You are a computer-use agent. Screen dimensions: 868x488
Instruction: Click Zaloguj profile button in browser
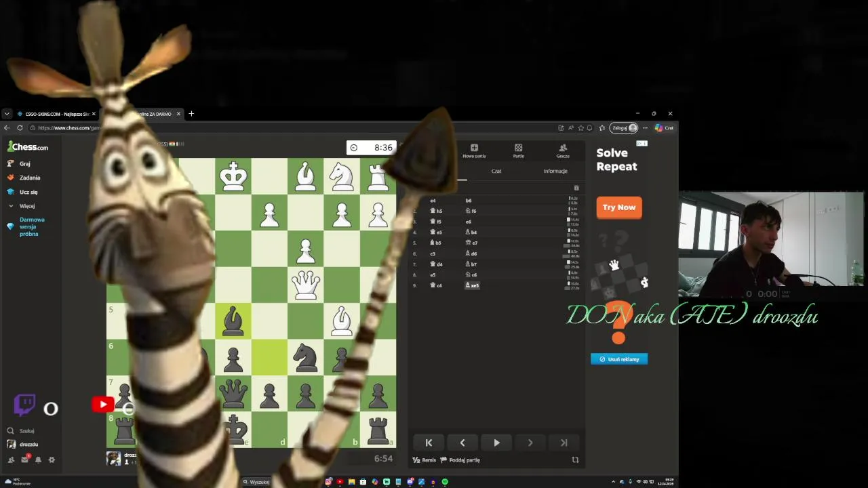[x=624, y=127]
